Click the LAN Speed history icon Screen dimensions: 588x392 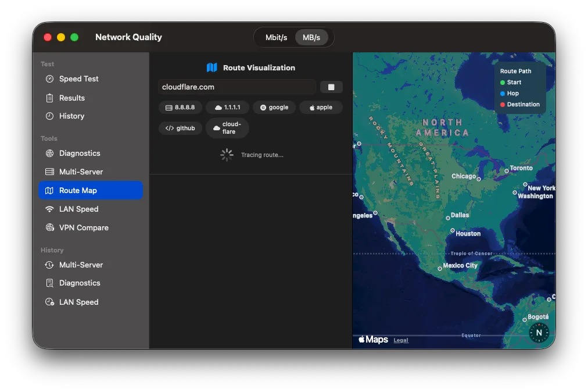click(x=49, y=302)
